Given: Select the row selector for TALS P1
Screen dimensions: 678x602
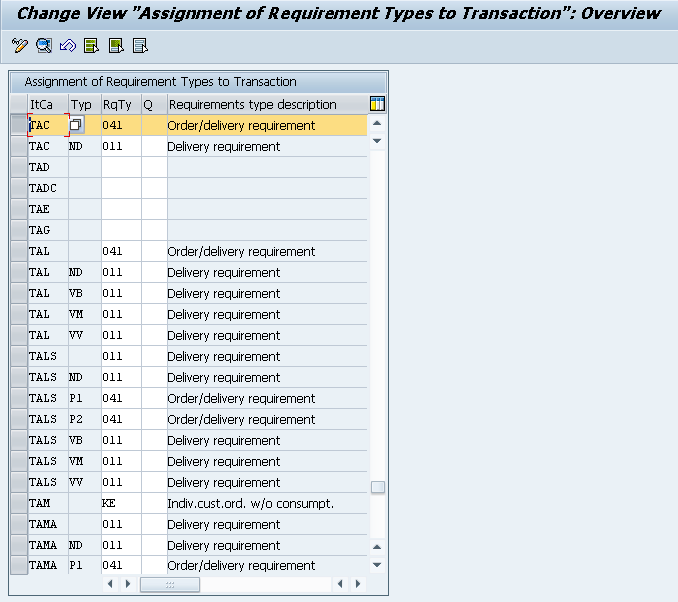Looking at the screenshot, I should click(x=19, y=398).
